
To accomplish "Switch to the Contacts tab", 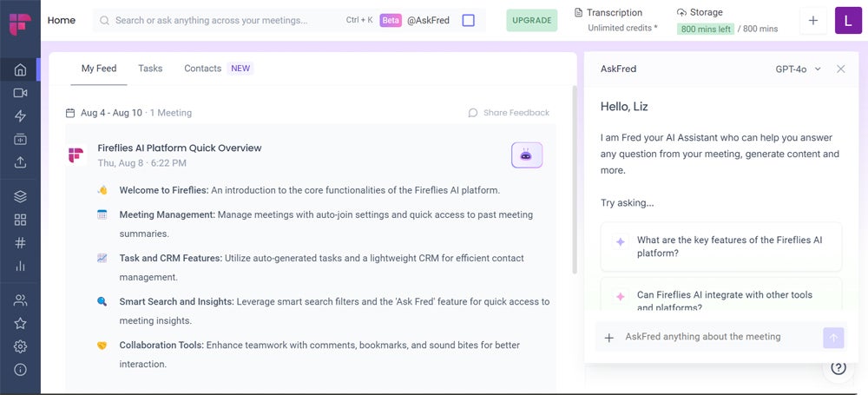I will 202,69.
